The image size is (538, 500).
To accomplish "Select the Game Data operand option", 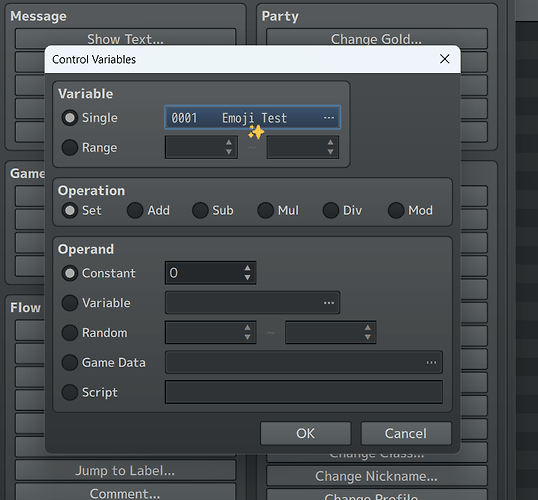I will [x=70, y=362].
